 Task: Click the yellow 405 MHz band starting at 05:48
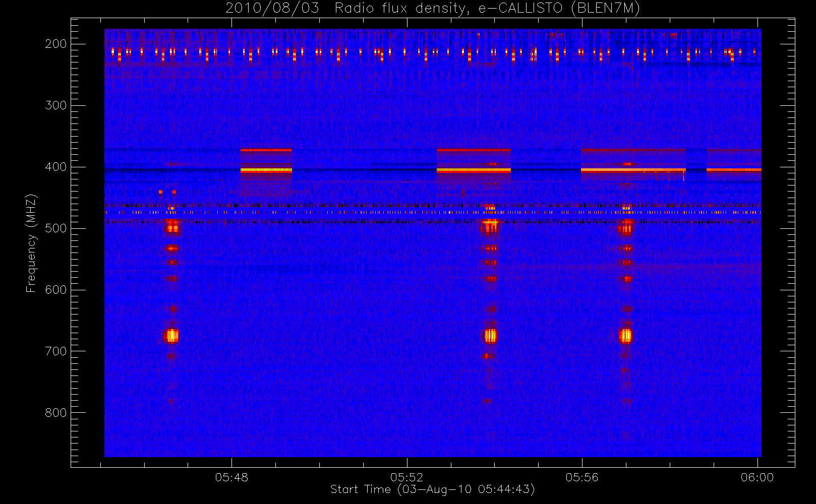pyautogui.click(x=266, y=170)
